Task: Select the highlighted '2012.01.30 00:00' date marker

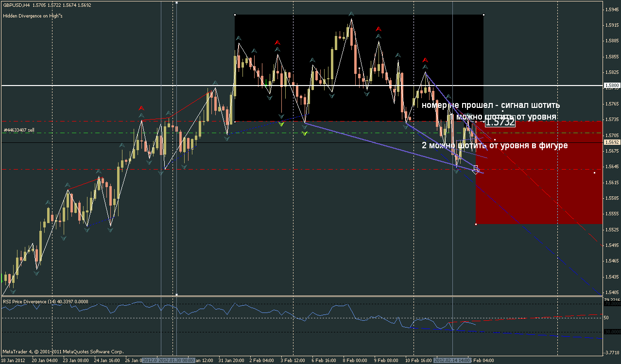Action: click(175, 361)
